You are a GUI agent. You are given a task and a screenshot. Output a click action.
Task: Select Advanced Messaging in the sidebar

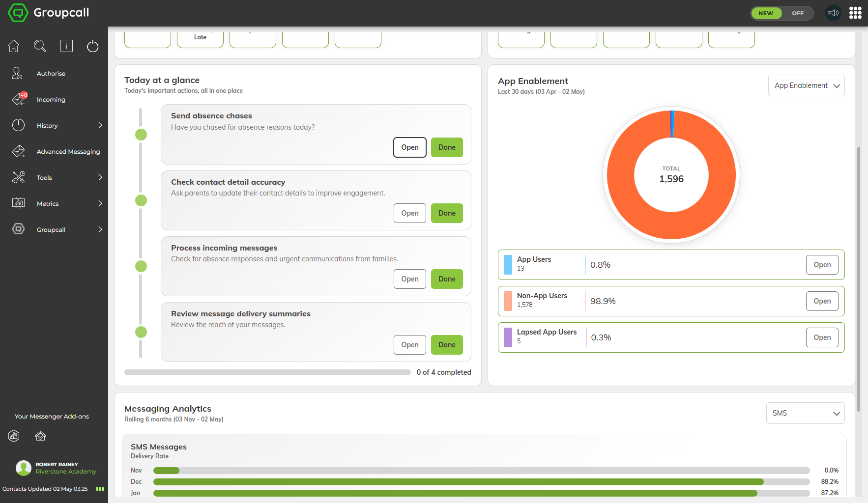[68, 152]
